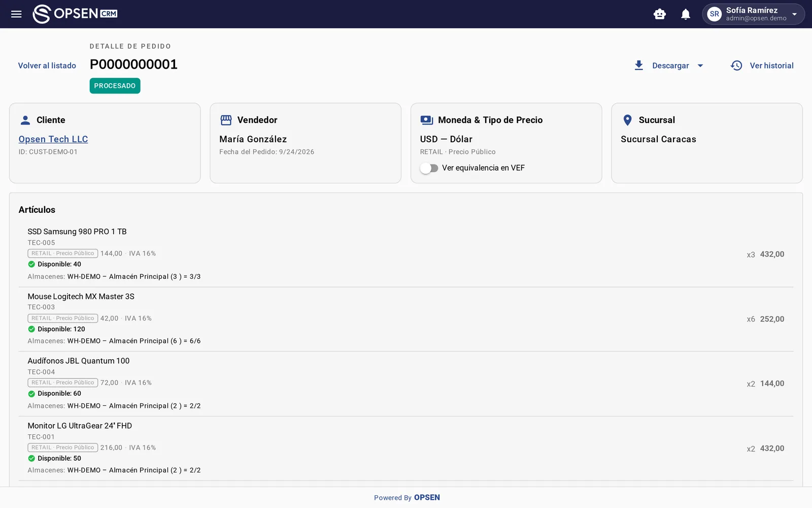Open the assistant bot icon
This screenshot has height=508, width=812.
click(660, 14)
